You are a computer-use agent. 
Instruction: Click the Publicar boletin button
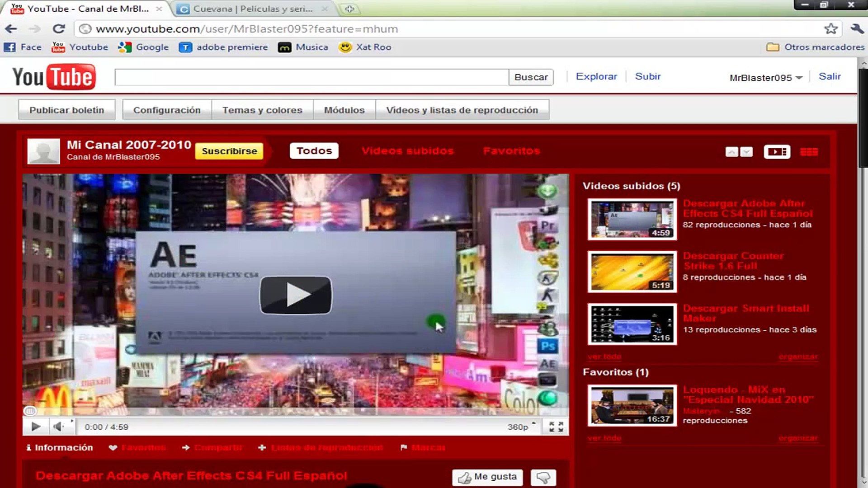[x=67, y=110]
